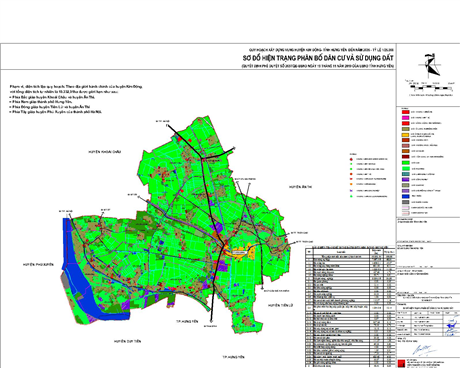Image resolution: width=460 pixels, height=368 pixels.
Task: Click the "HUYỆN KHOÁI CHÂU" label
Action: [105, 152]
